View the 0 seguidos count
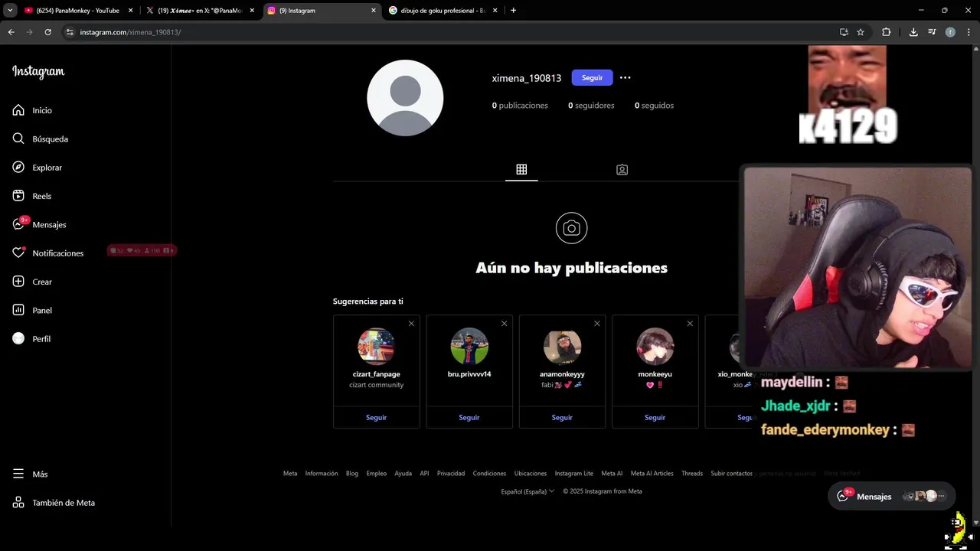Viewport: 980px width, 551px height. pos(654,106)
